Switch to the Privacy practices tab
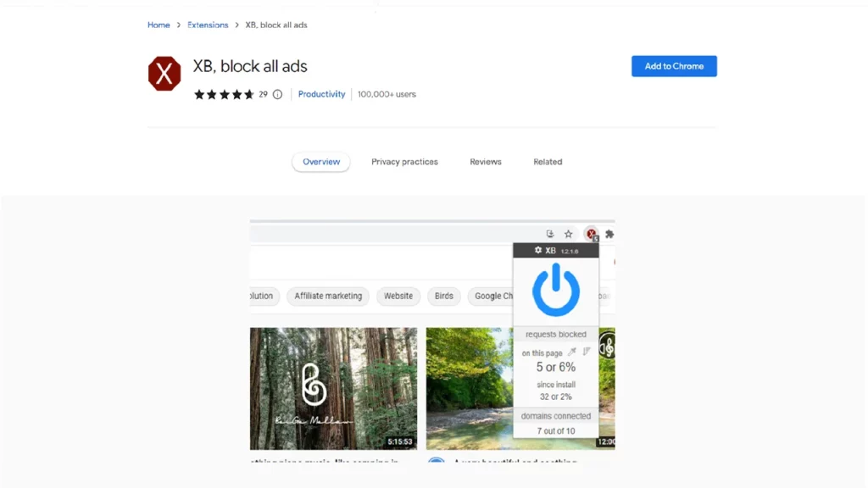868x488 pixels. tap(404, 162)
